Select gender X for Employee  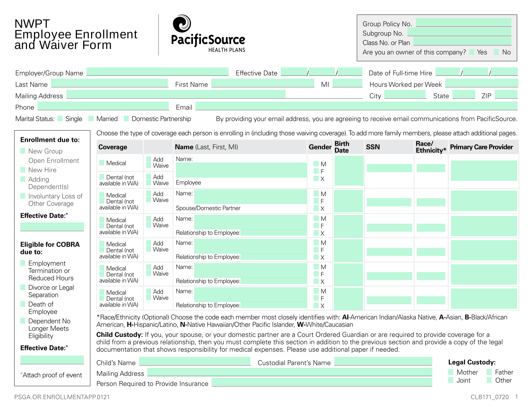(x=316, y=179)
